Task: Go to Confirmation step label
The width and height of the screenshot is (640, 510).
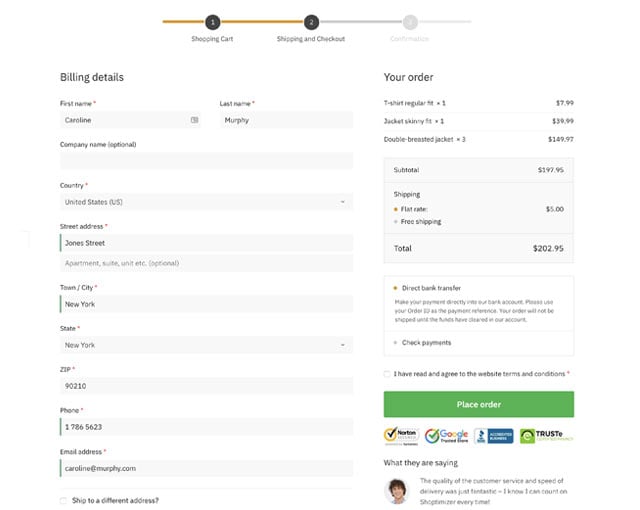Action: [409, 39]
